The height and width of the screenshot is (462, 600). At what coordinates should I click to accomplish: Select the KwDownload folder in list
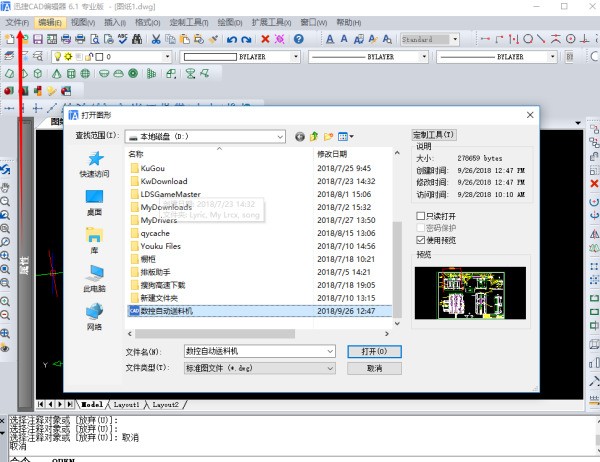coord(165,181)
